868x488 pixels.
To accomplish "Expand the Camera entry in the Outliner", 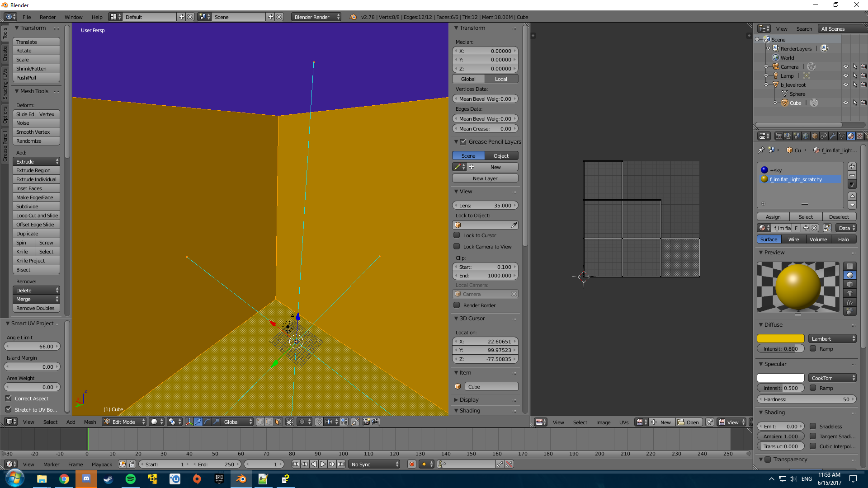I will 766,66.
